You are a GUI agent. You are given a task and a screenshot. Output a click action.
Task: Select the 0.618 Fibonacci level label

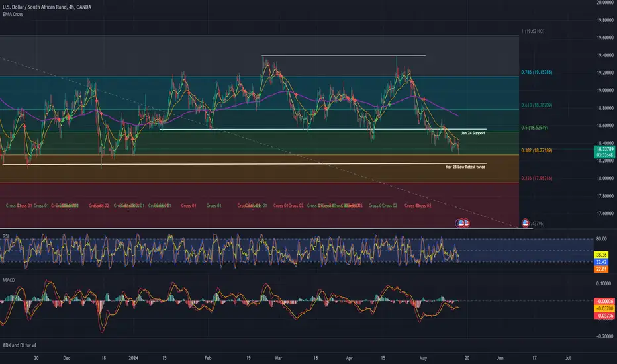tap(536, 105)
